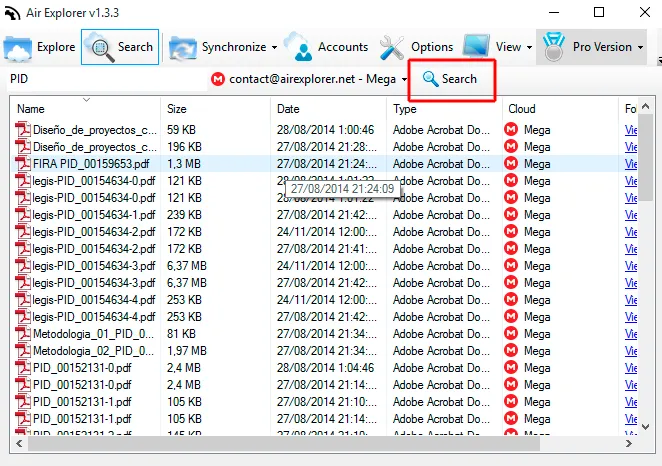Maximize the Air Explorer window
Viewport: 662px width, 466px height.
[599, 12]
